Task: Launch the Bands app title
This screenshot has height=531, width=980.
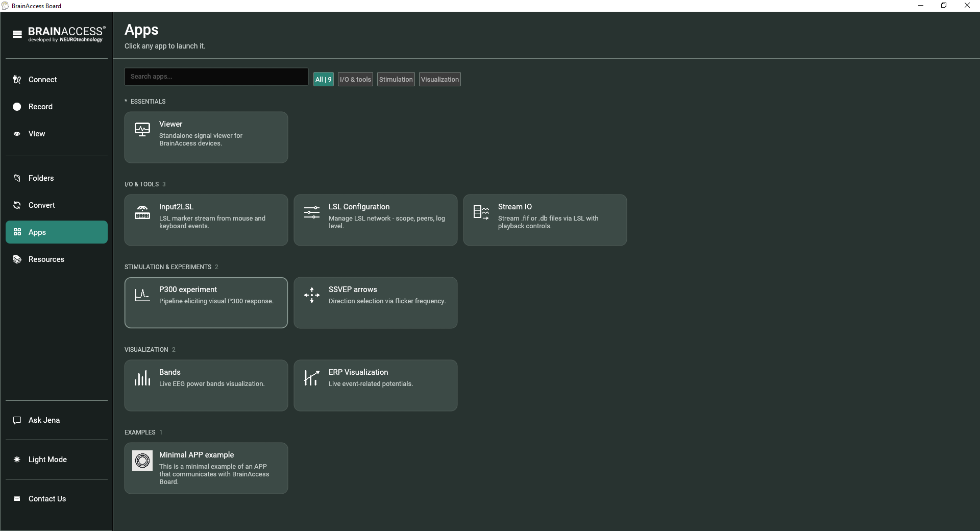Action: click(x=170, y=372)
